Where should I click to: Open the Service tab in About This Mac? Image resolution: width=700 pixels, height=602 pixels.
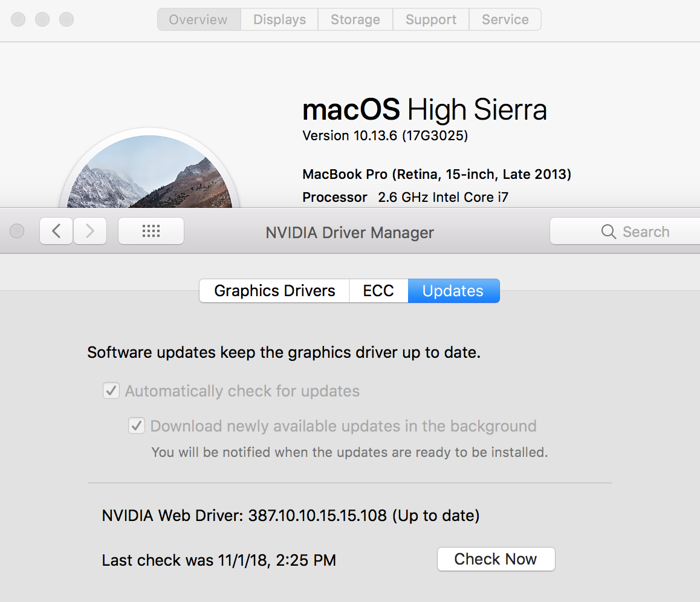pyautogui.click(x=505, y=19)
